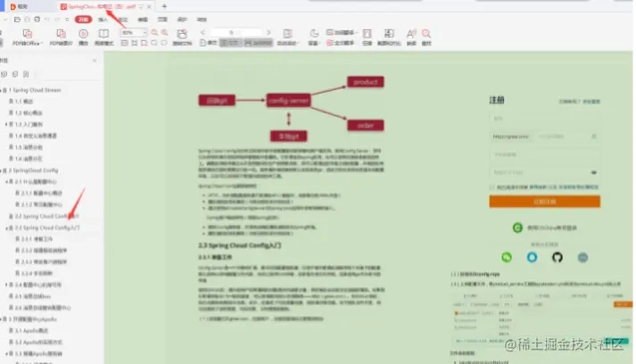The width and height of the screenshot is (636, 364).
Task: Collapse the 2.1 bookmark section arrow
Action: (x=6, y=182)
